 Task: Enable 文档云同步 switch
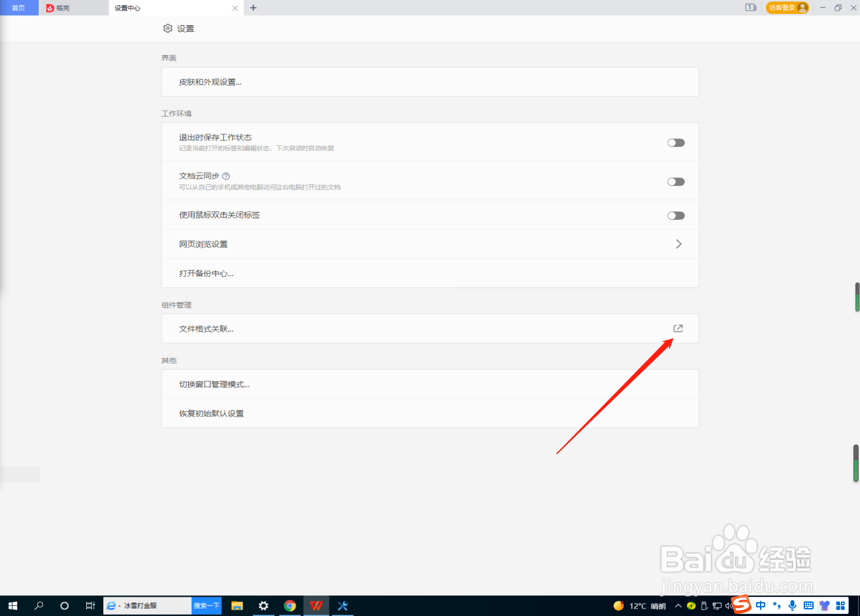pyautogui.click(x=676, y=181)
